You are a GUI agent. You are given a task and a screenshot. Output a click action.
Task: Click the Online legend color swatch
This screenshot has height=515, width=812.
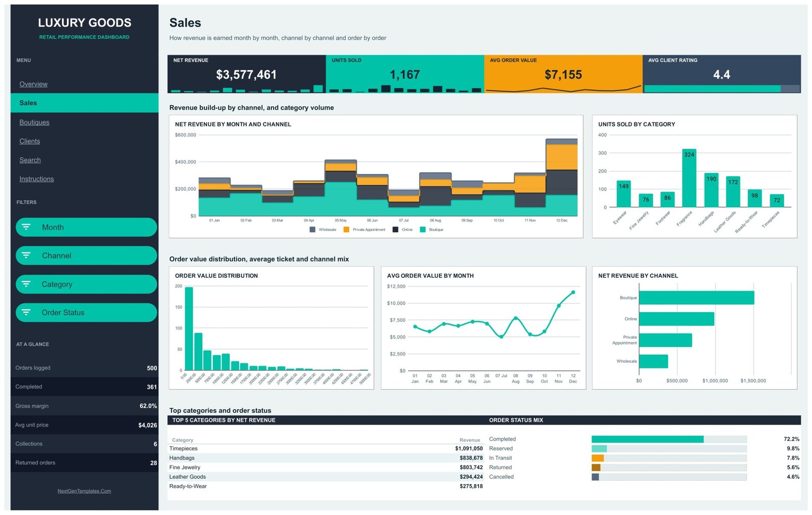click(395, 230)
